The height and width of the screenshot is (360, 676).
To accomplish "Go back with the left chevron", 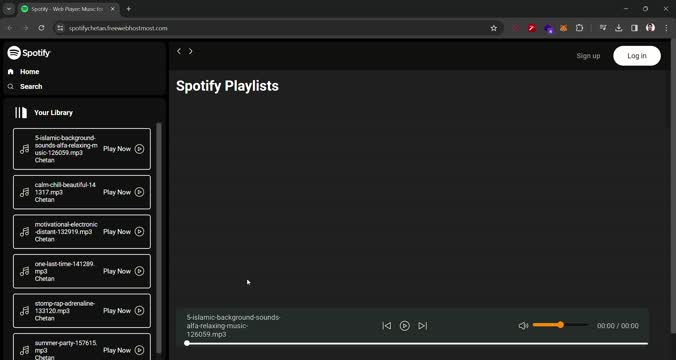I will click(179, 51).
